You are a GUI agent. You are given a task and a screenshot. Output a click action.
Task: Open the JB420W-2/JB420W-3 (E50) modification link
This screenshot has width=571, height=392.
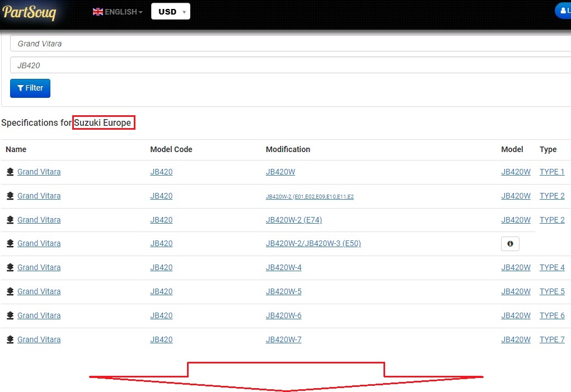(x=313, y=243)
